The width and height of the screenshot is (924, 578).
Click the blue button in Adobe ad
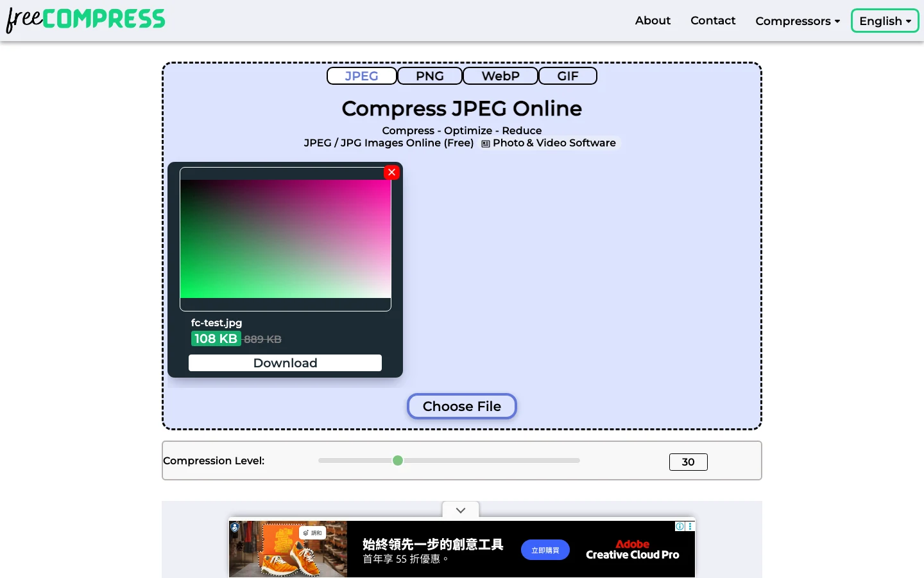pyautogui.click(x=545, y=550)
